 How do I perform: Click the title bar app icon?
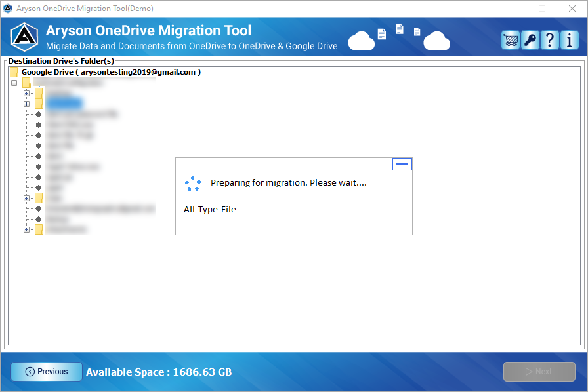[x=7, y=9]
